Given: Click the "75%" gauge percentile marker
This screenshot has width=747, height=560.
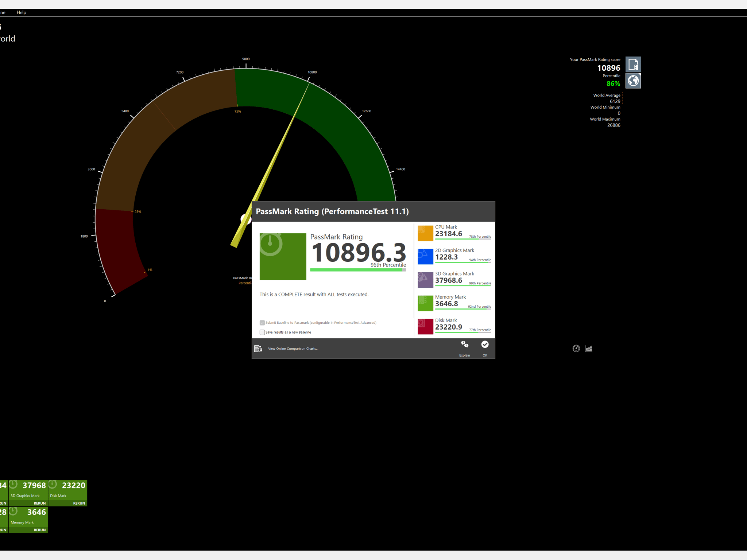Looking at the screenshot, I should pyautogui.click(x=238, y=112).
